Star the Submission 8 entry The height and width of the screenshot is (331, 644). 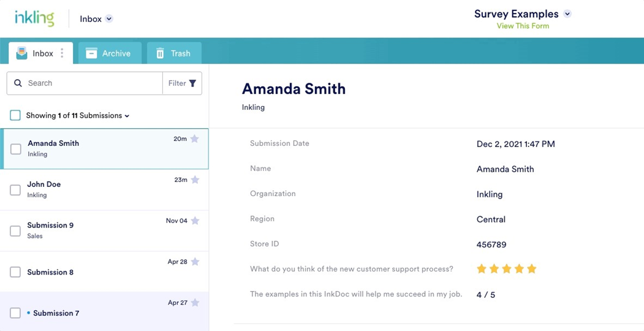[x=195, y=262]
